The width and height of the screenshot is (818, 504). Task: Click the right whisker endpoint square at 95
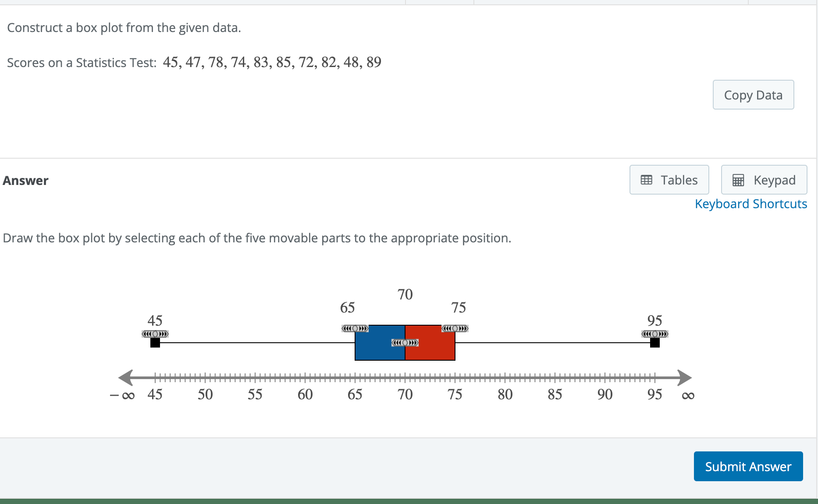655,343
